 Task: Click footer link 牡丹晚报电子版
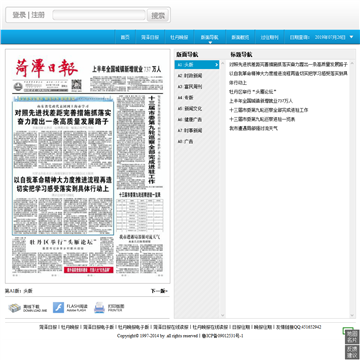tap(134, 327)
